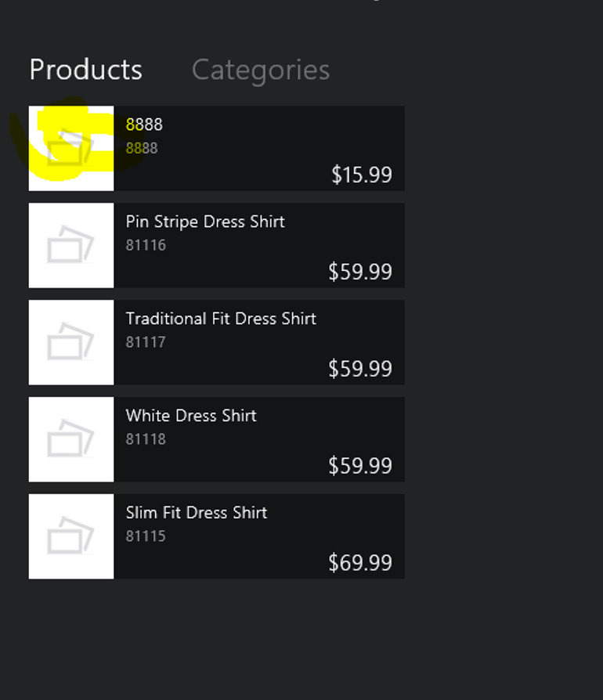Click the $15.99 price on the 8888 tile

pyautogui.click(x=361, y=175)
